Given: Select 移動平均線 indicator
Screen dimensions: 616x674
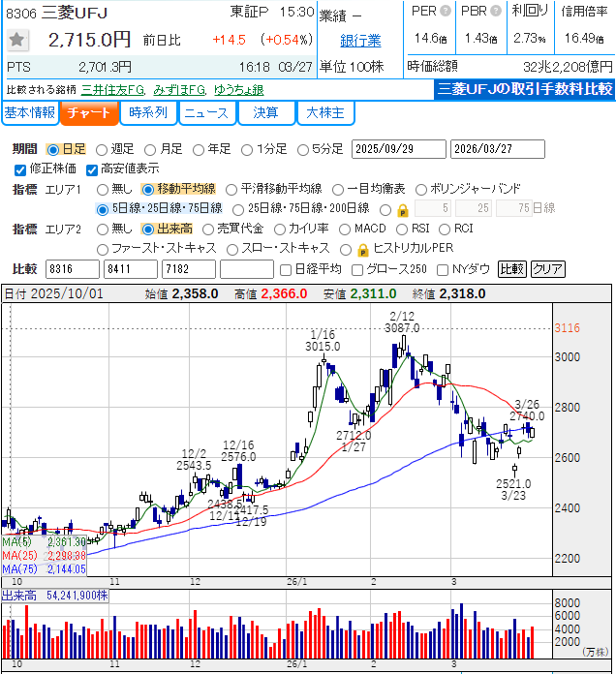Looking at the screenshot, I should (148, 190).
